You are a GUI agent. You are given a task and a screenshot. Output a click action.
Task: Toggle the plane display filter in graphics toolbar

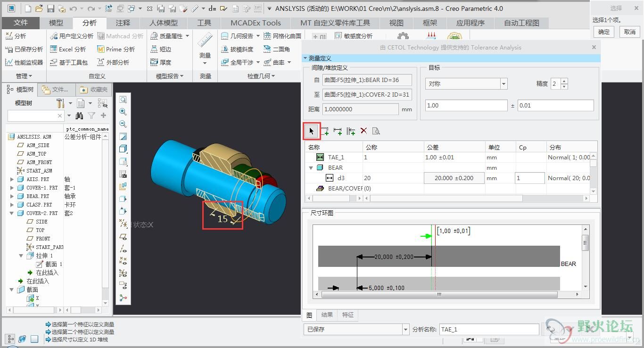pyautogui.click(x=123, y=237)
